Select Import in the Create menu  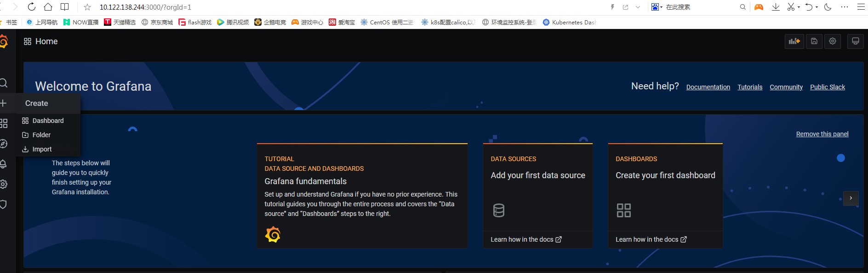[x=48, y=149]
